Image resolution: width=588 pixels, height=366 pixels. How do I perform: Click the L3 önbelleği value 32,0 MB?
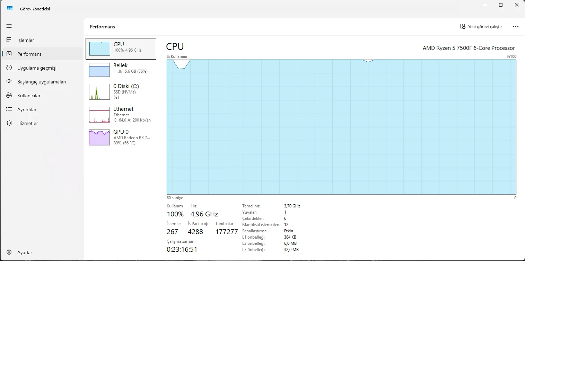(x=291, y=250)
